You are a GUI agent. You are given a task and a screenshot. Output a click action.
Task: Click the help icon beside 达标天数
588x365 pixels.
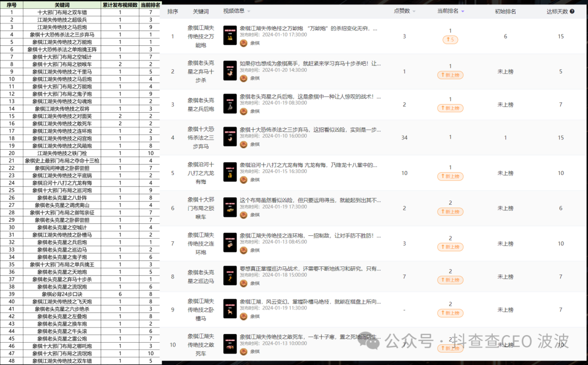click(x=572, y=11)
